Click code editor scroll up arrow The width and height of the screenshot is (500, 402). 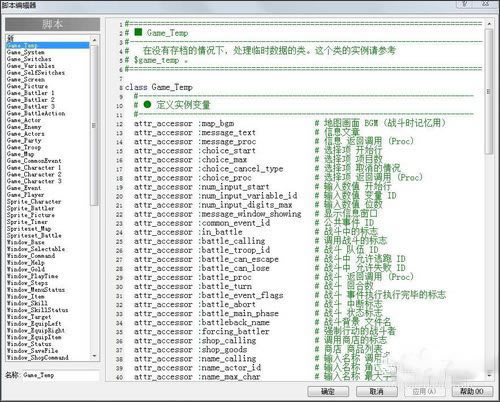coord(489,24)
